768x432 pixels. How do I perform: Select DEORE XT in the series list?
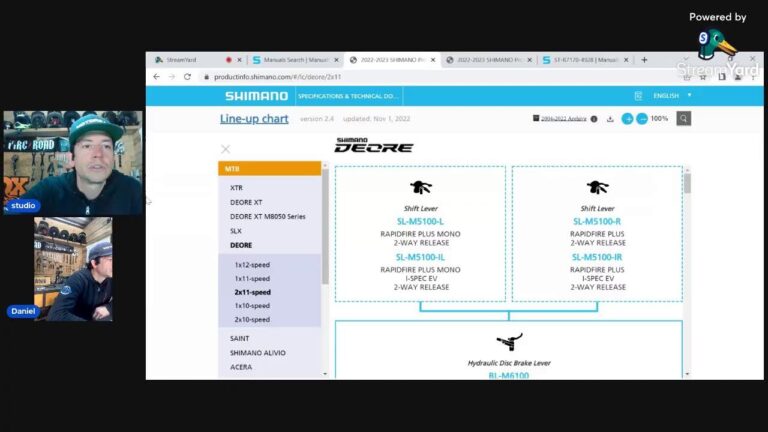246,202
